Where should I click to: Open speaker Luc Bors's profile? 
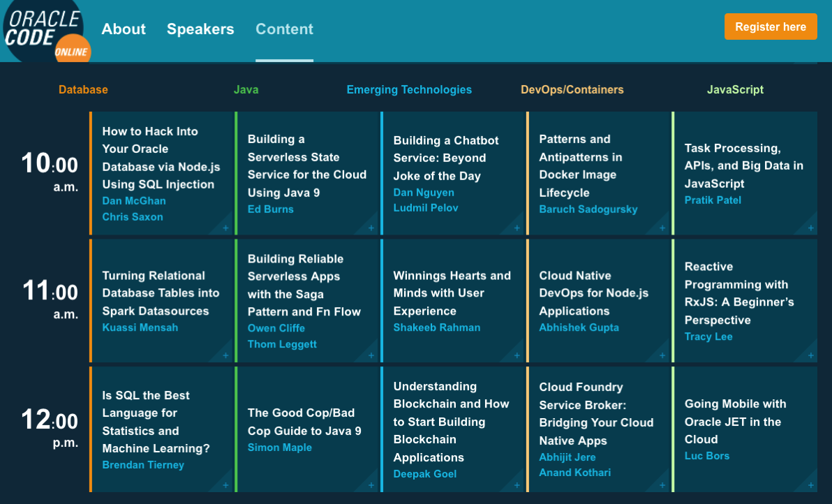(707, 456)
